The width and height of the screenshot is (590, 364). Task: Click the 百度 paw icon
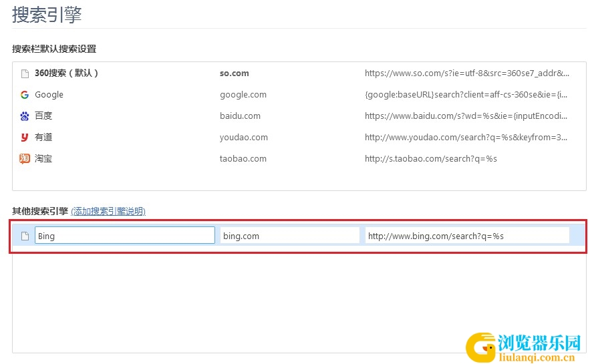pyautogui.click(x=25, y=116)
